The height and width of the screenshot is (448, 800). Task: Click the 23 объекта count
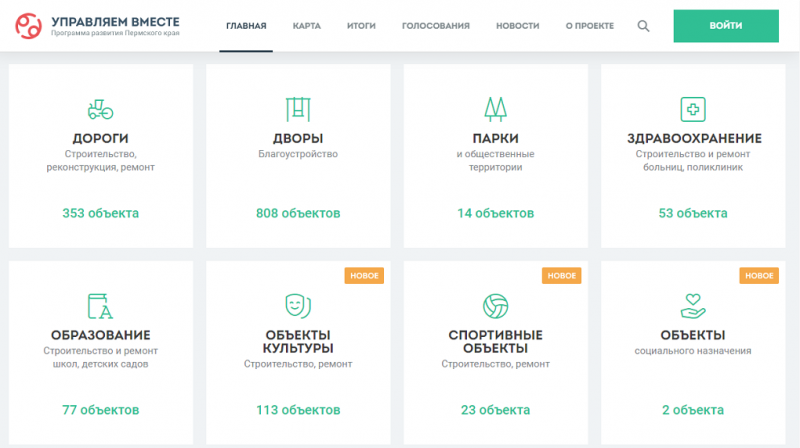coord(495,410)
